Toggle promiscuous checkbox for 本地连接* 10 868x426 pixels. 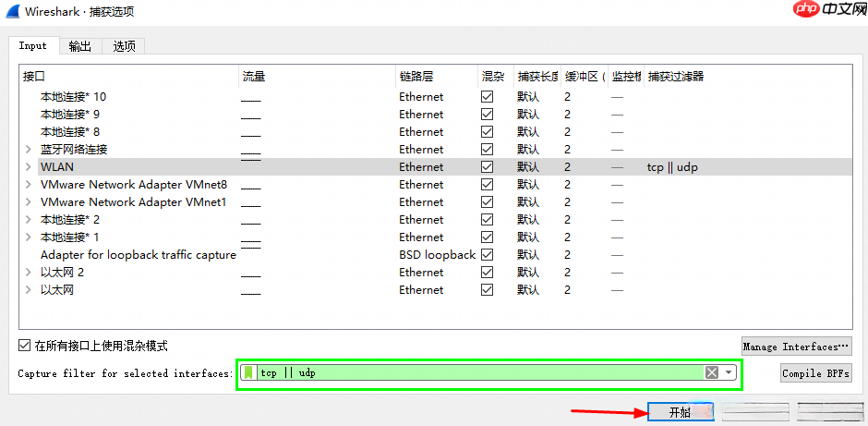click(x=488, y=96)
